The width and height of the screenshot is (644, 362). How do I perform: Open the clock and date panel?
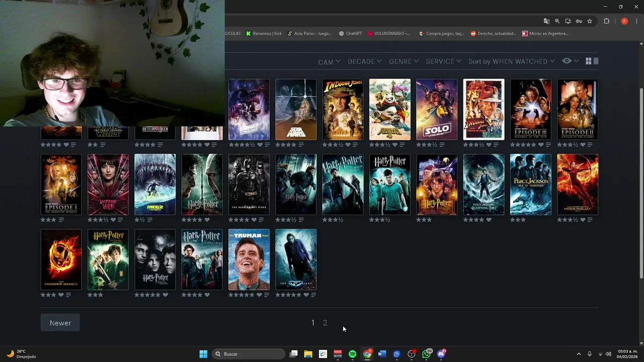click(627, 354)
